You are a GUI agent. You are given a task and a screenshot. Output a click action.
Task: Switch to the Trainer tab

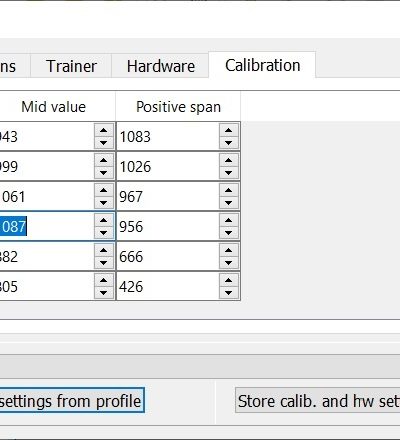(x=71, y=66)
